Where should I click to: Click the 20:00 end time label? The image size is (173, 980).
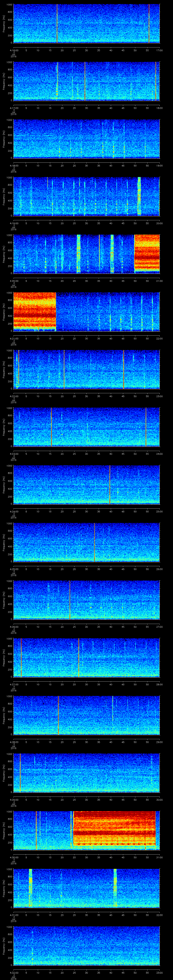[x=159, y=223]
